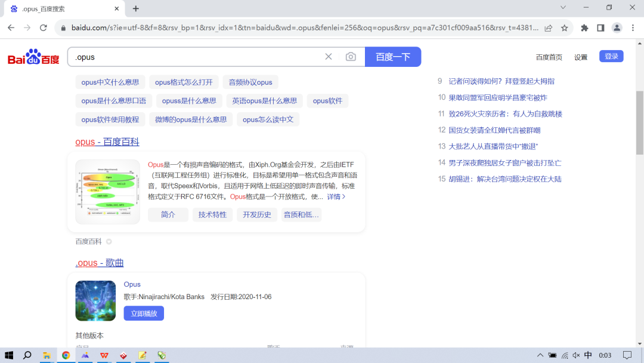View site info lock icon

[63, 28]
